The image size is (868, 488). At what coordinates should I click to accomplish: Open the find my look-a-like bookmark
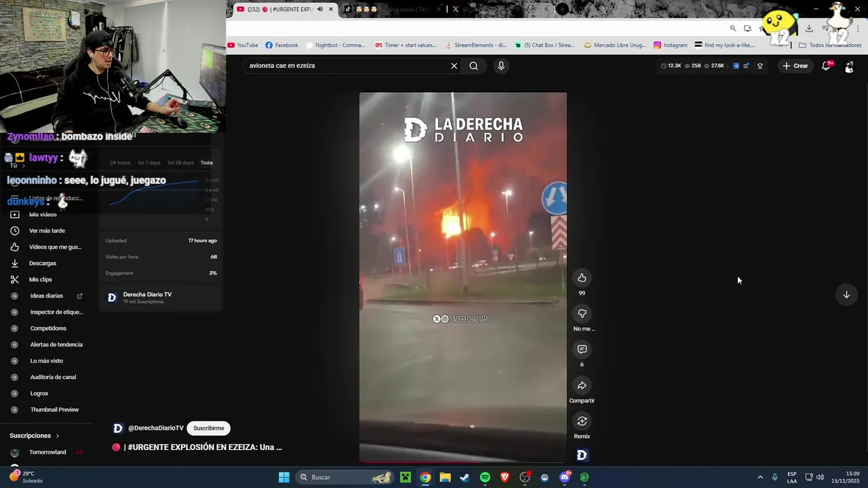pos(725,45)
